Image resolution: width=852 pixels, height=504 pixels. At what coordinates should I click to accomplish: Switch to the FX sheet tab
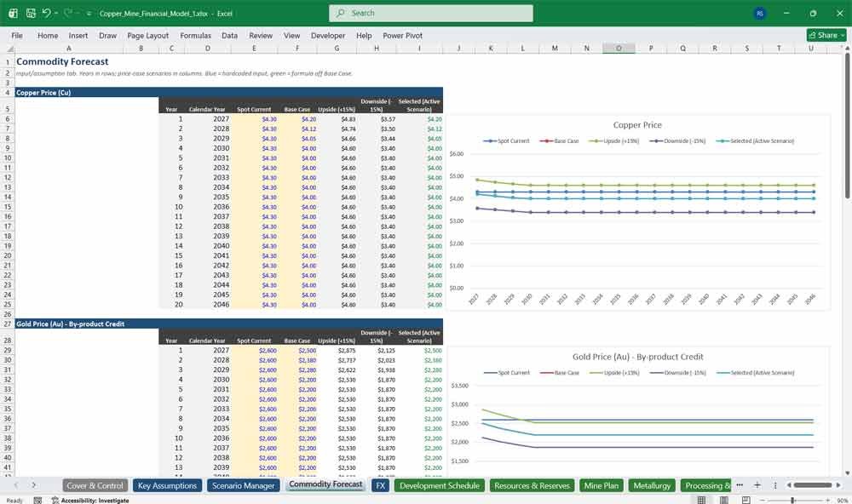(380, 485)
